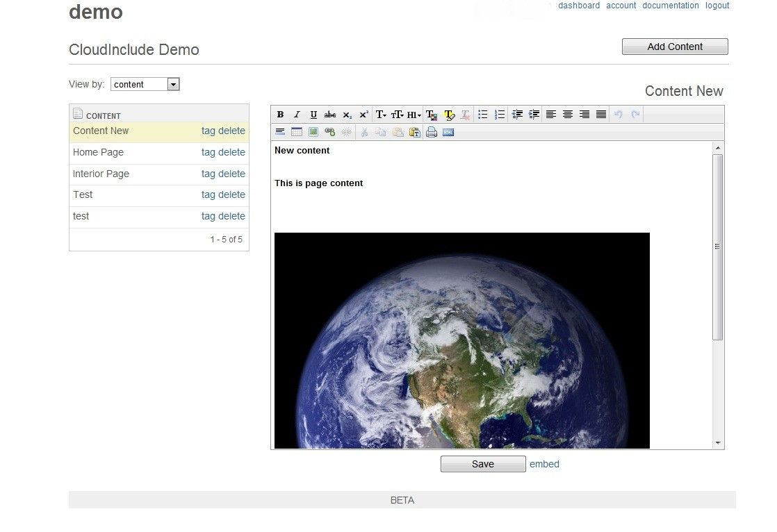This screenshot has height=532, width=777.
Task: Select capitalized Test content item
Action: coord(83,194)
